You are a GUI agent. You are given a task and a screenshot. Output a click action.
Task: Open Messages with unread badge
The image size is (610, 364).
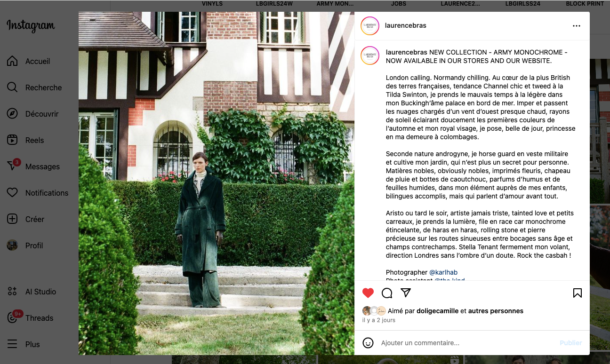tap(34, 166)
